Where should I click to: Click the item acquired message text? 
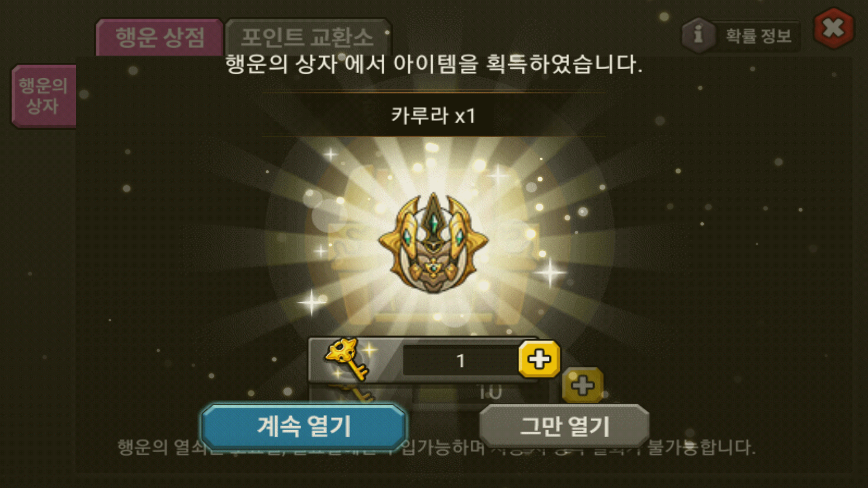[x=433, y=64]
